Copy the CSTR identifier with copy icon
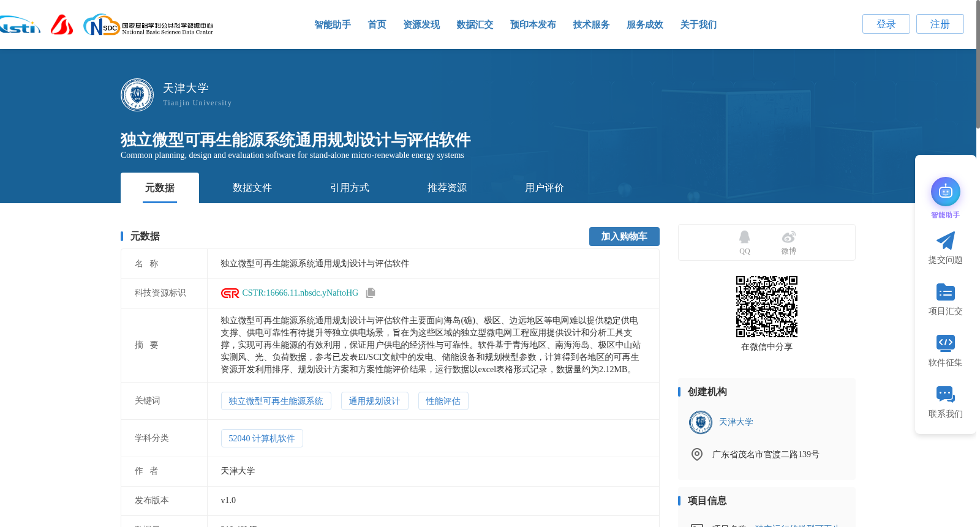Image resolution: width=980 pixels, height=527 pixels. 371,293
